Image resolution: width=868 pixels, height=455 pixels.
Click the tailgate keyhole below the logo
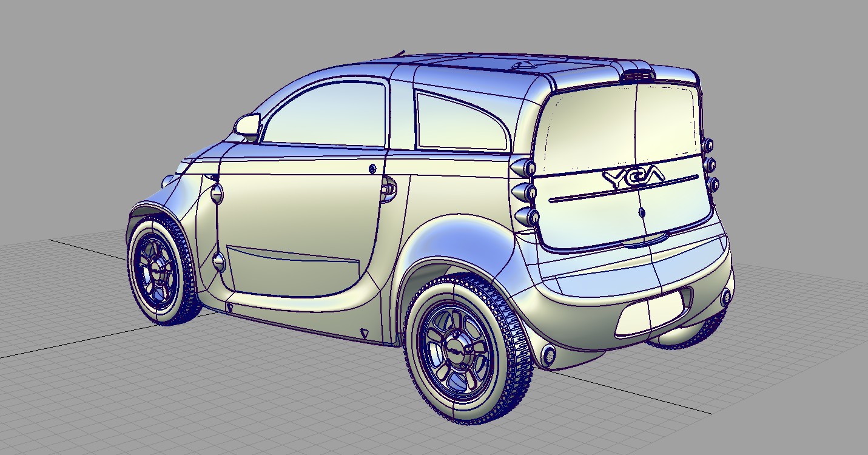(641, 212)
